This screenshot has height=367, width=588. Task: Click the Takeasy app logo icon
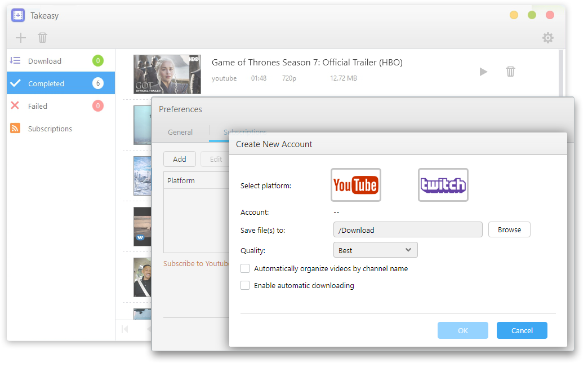pyautogui.click(x=18, y=15)
